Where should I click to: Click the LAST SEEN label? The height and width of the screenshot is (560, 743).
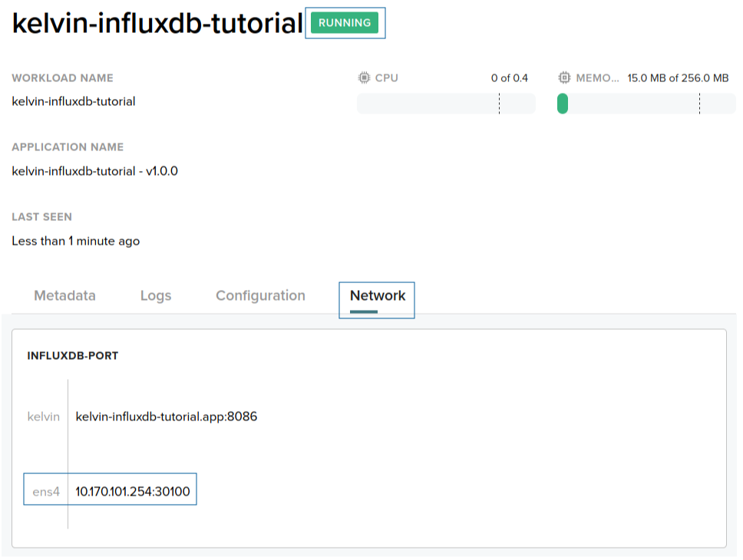(41, 217)
